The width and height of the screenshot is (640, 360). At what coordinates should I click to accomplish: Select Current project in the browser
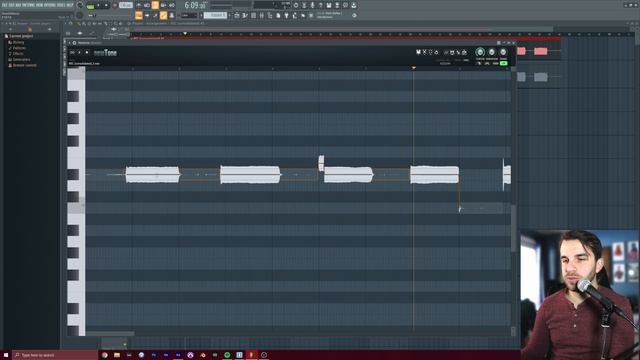20,36
